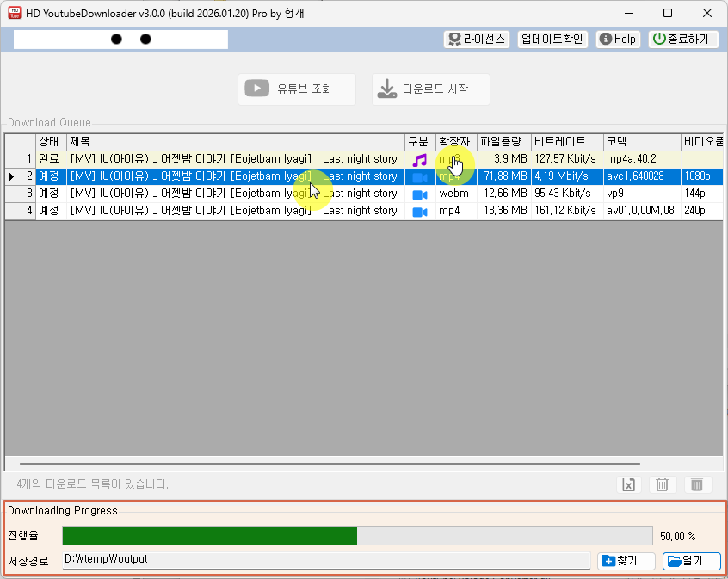Click the music note icon in row 1
728x579 pixels.
(x=420, y=160)
